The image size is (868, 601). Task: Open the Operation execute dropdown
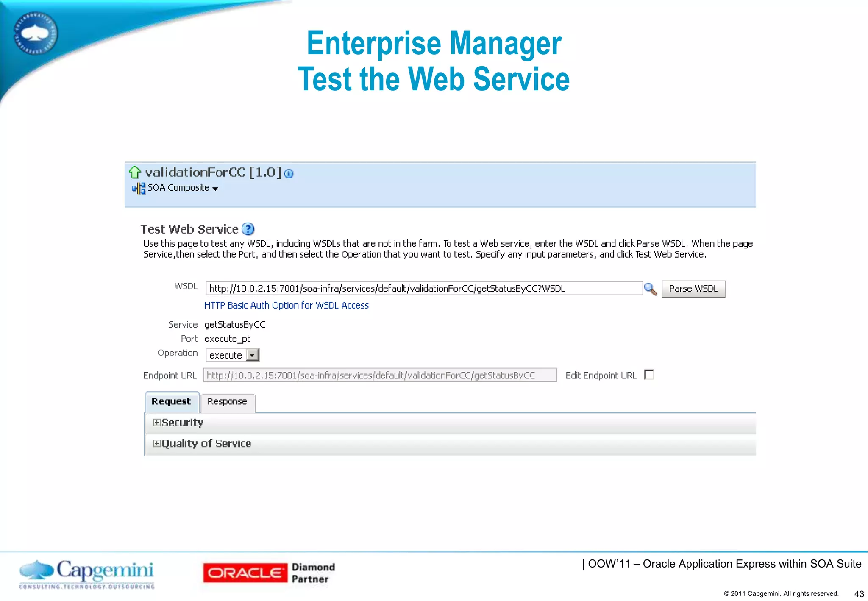pyautogui.click(x=253, y=355)
